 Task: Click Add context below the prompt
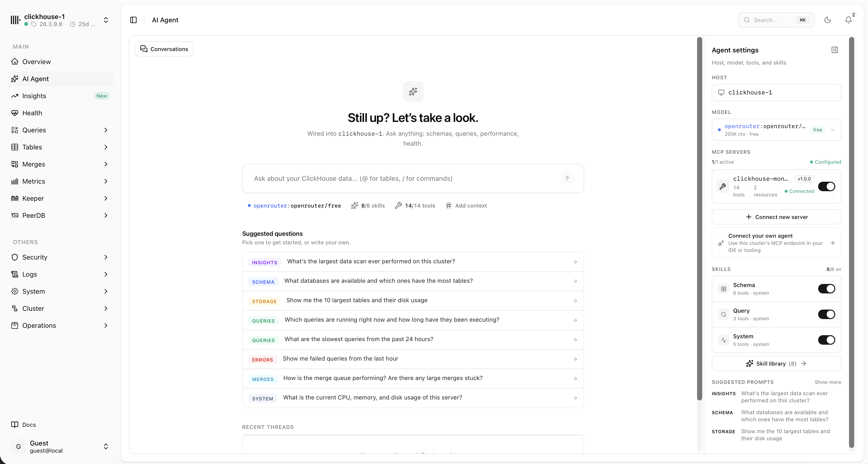point(466,206)
